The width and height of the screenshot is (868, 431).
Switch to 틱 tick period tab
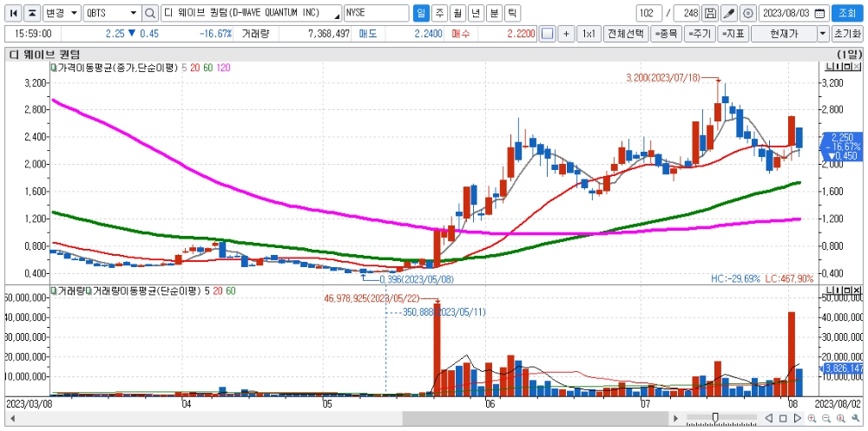pos(513,13)
